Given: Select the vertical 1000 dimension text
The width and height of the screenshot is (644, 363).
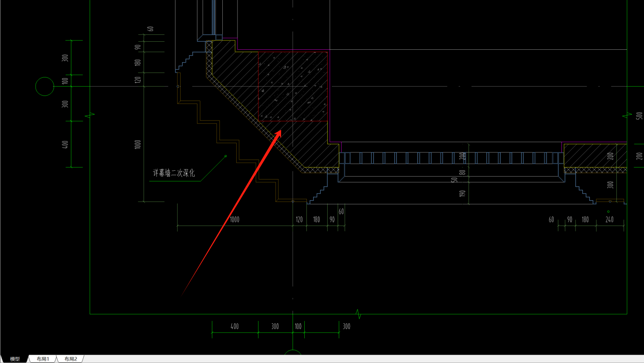Looking at the screenshot, I should pos(138,144).
